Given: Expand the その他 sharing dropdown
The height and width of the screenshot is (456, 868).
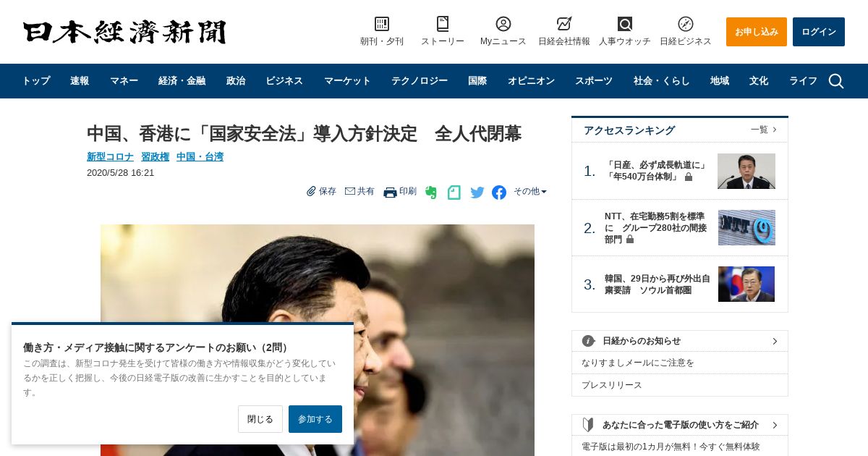Looking at the screenshot, I should tap(530, 191).
